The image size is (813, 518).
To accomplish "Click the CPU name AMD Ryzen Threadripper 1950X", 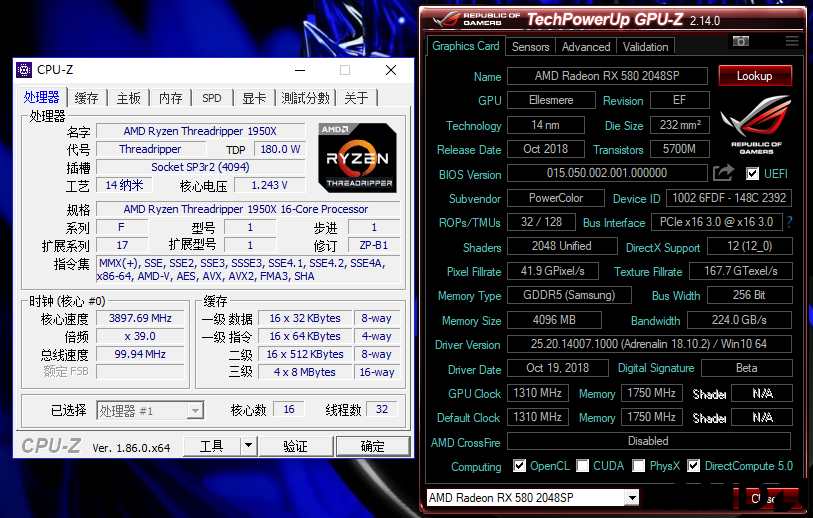I will [200, 131].
